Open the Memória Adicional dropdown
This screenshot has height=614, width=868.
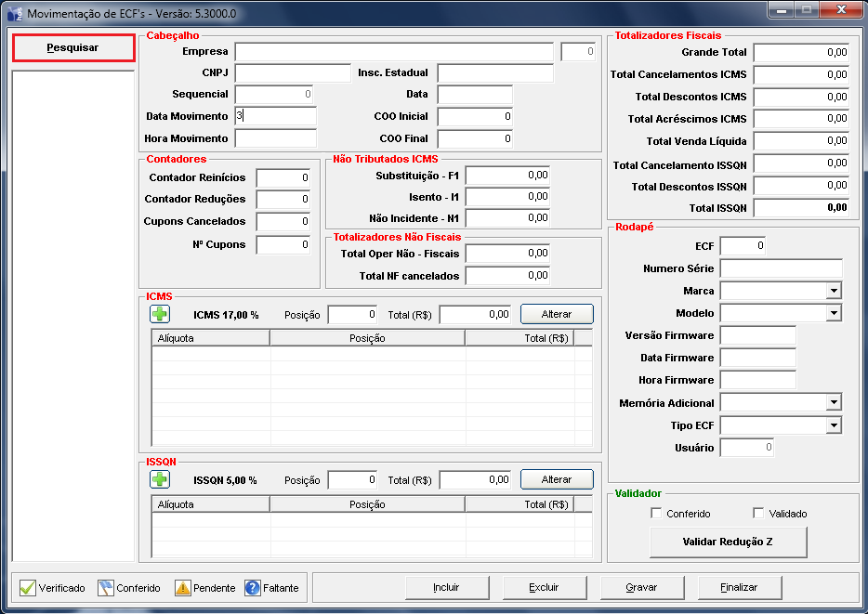[833, 402]
